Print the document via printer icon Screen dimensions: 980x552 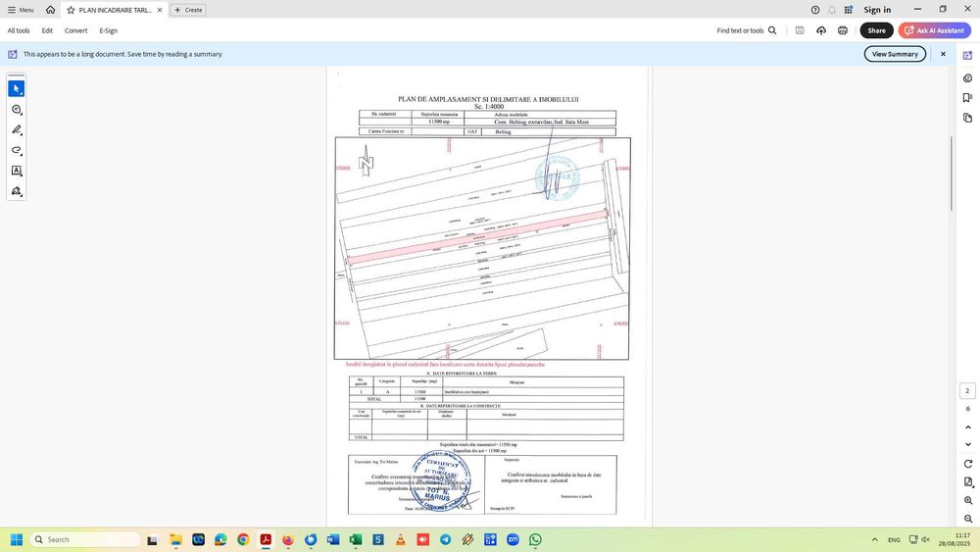click(x=843, y=30)
